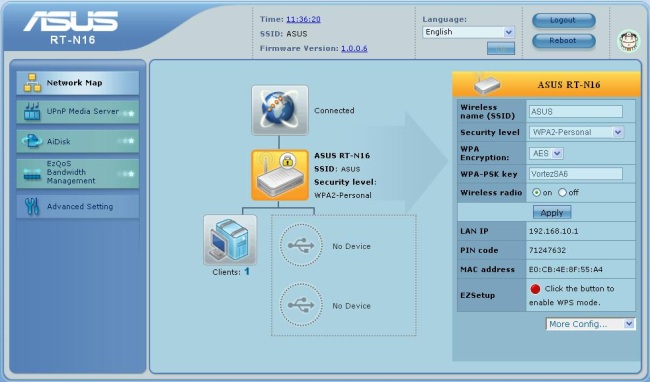Go to Advanced Setting menu
The image size is (650, 382).
(x=78, y=206)
